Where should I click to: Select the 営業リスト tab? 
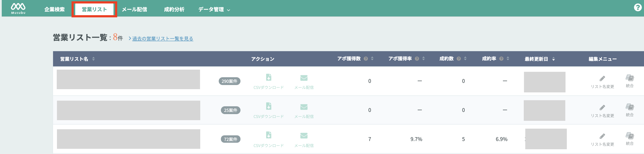94,10
